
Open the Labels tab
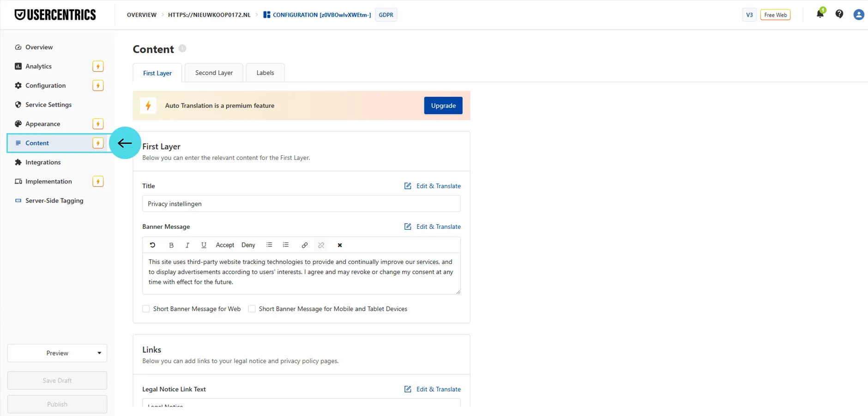tap(265, 73)
